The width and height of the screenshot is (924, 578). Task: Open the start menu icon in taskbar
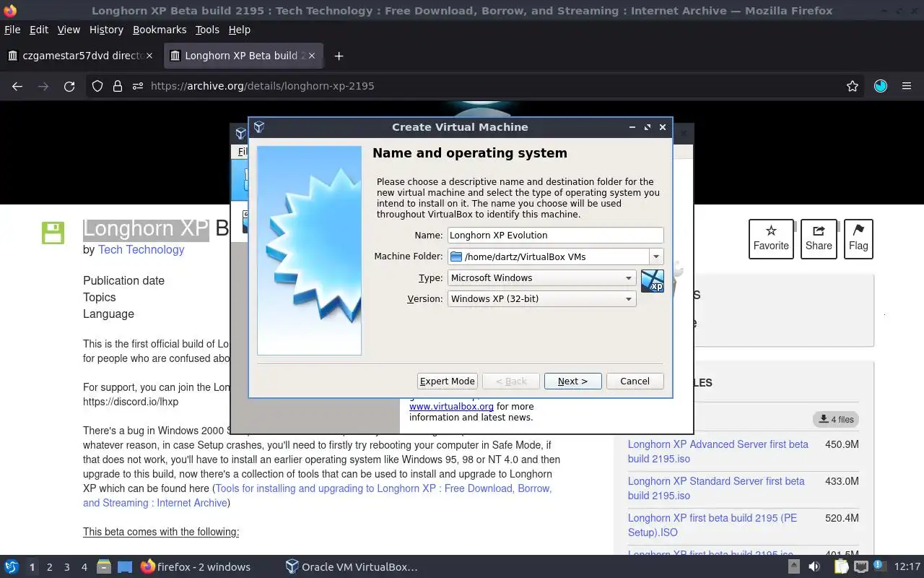tap(12, 567)
